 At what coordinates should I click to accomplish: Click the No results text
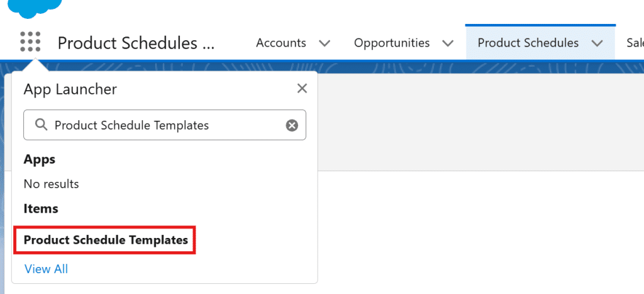pos(52,184)
